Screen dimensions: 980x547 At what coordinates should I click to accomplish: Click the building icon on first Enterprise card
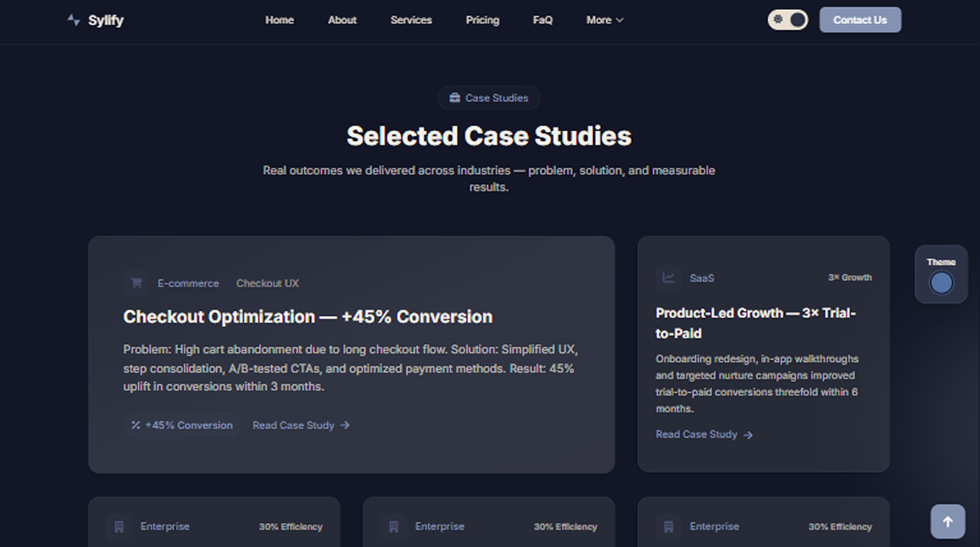119,526
